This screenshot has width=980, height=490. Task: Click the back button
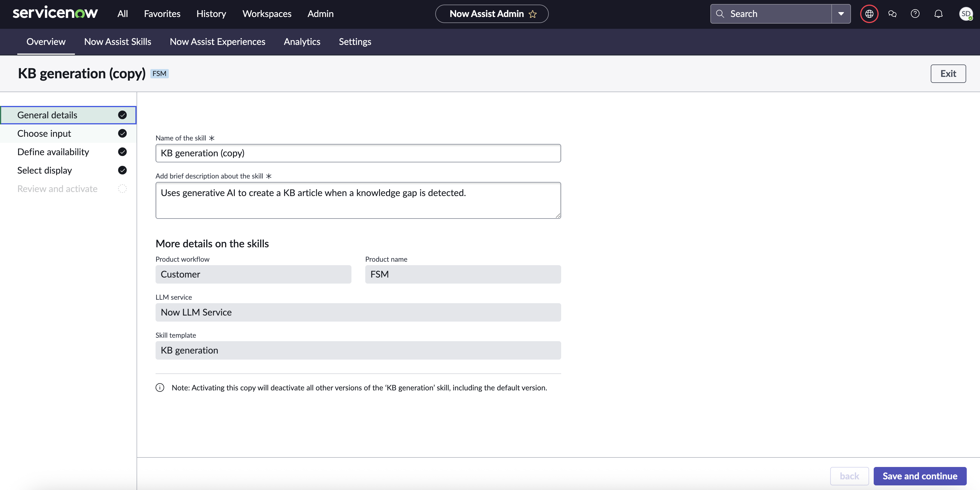[x=849, y=476]
